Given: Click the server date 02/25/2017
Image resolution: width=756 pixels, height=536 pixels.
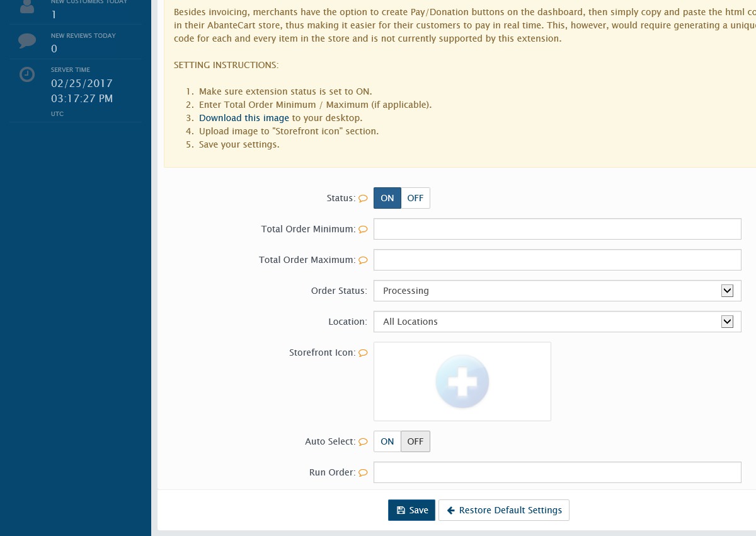Looking at the screenshot, I should [x=82, y=83].
